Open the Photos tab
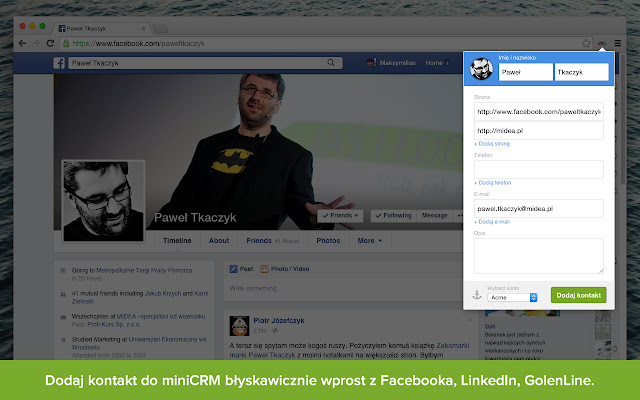 [328, 241]
